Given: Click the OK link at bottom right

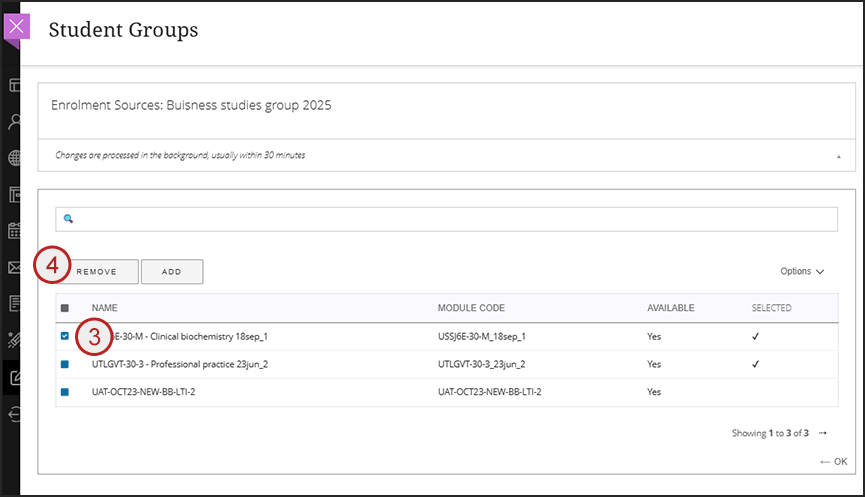Looking at the screenshot, I should tap(833, 461).
